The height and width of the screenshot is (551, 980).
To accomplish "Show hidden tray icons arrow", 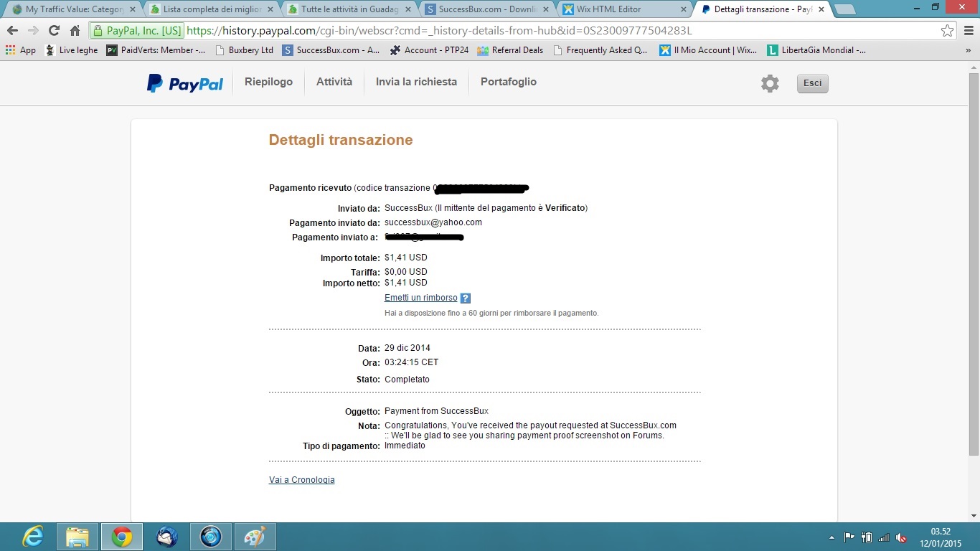I will click(832, 537).
